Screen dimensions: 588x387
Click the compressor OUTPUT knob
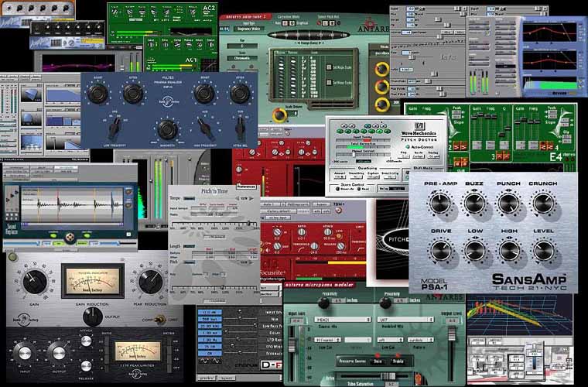point(93,317)
